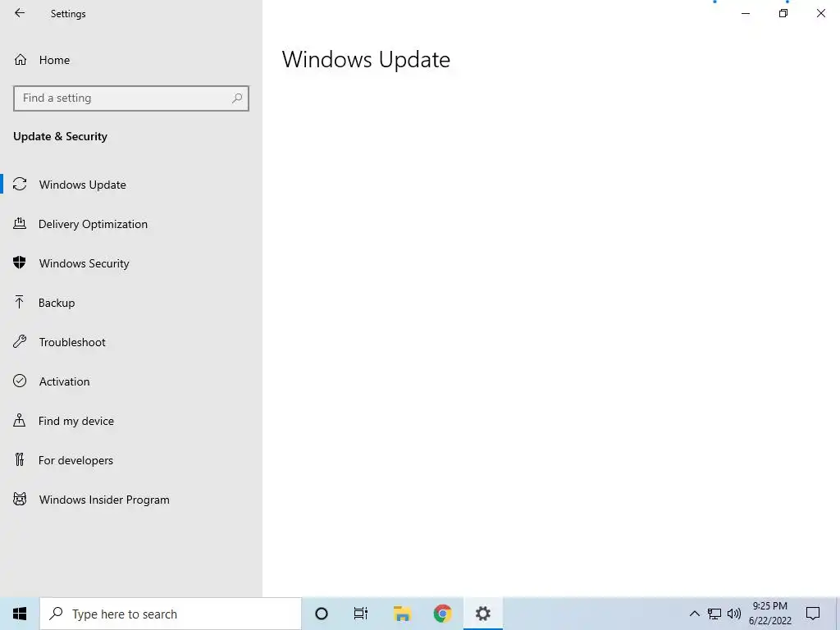This screenshot has height=630, width=840.
Task: Open For developers settings
Action: tap(131, 460)
